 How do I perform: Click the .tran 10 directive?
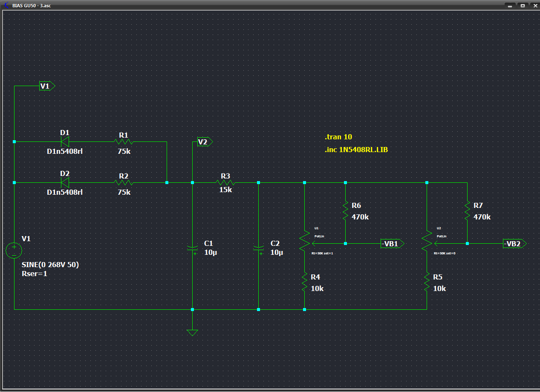[x=338, y=137]
